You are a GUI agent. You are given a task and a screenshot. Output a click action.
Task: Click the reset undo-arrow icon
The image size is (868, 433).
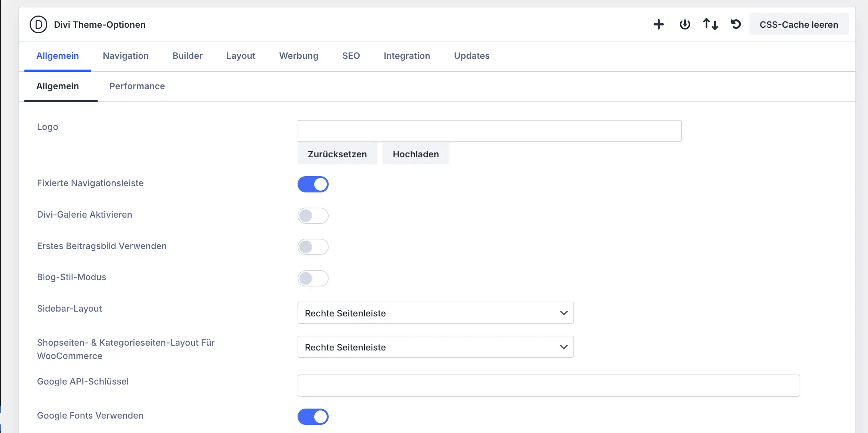736,24
